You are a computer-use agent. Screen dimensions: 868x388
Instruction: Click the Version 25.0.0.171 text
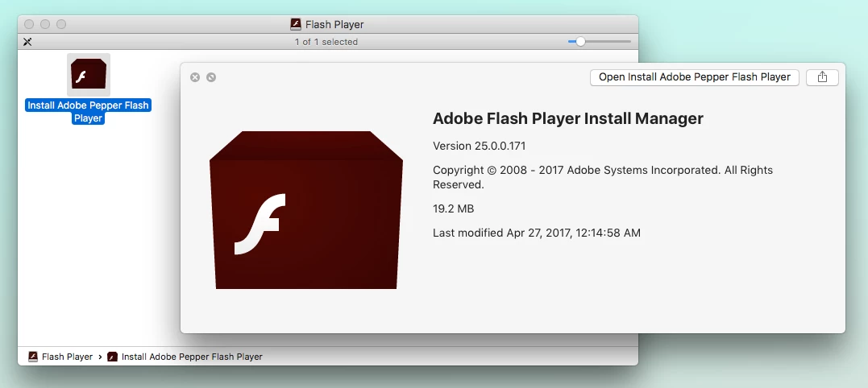480,146
